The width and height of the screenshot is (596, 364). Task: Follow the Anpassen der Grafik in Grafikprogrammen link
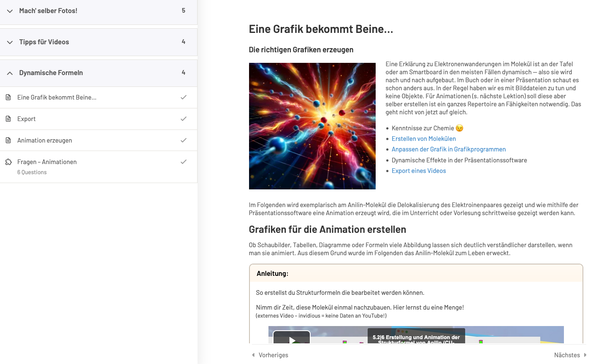(448, 149)
